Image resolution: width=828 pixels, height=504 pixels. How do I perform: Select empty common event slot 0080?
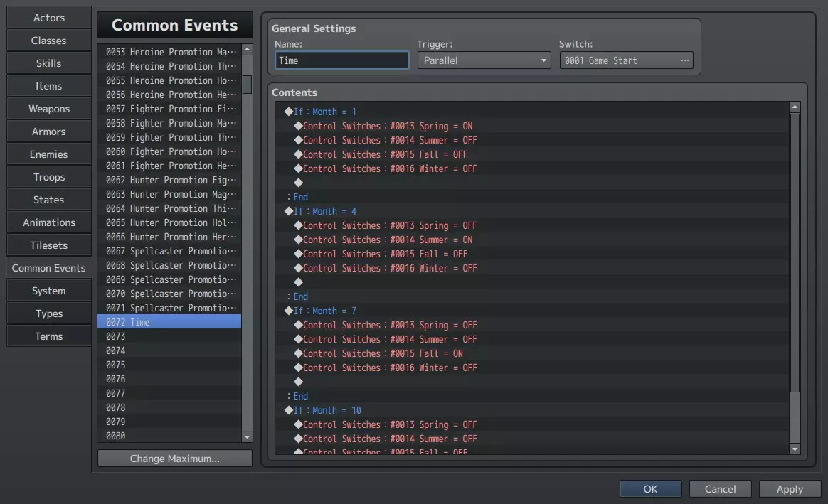coord(169,436)
